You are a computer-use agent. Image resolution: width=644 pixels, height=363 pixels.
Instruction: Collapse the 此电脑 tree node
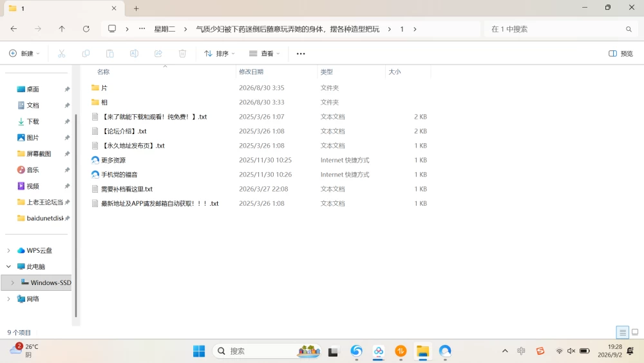click(8, 266)
